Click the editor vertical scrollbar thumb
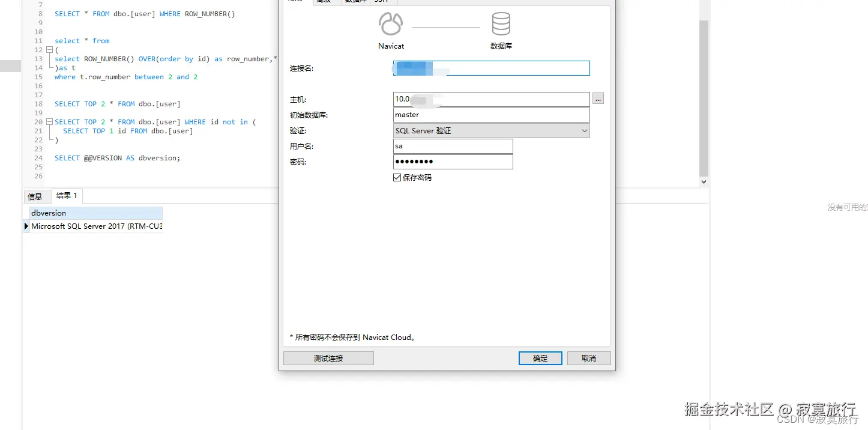The image size is (868, 430). click(x=704, y=99)
